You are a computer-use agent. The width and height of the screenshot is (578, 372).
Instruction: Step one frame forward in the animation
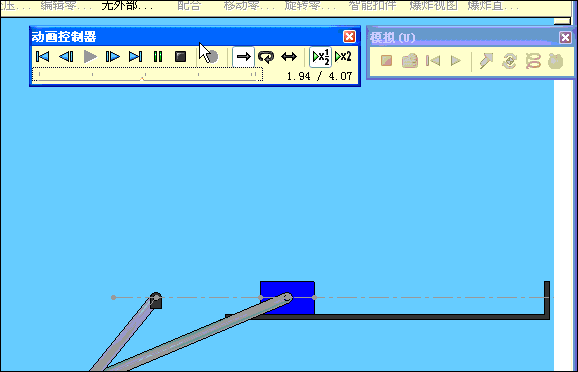(x=112, y=57)
